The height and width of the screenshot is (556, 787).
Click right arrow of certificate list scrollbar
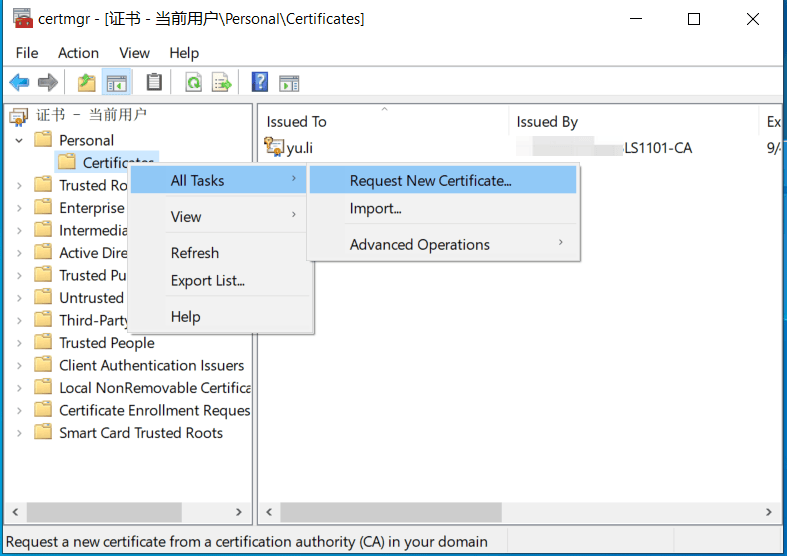(768, 512)
